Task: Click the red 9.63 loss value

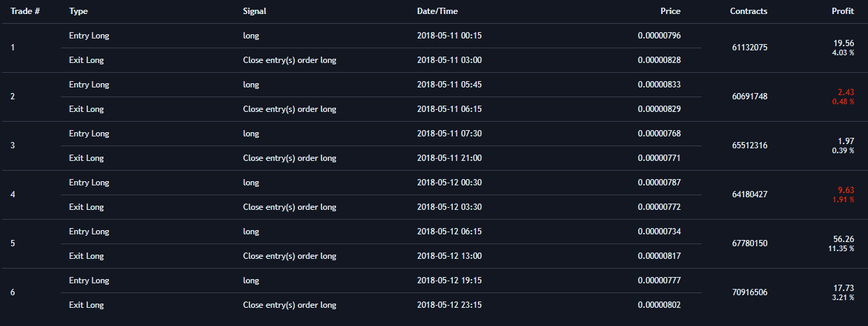Action: 846,190
